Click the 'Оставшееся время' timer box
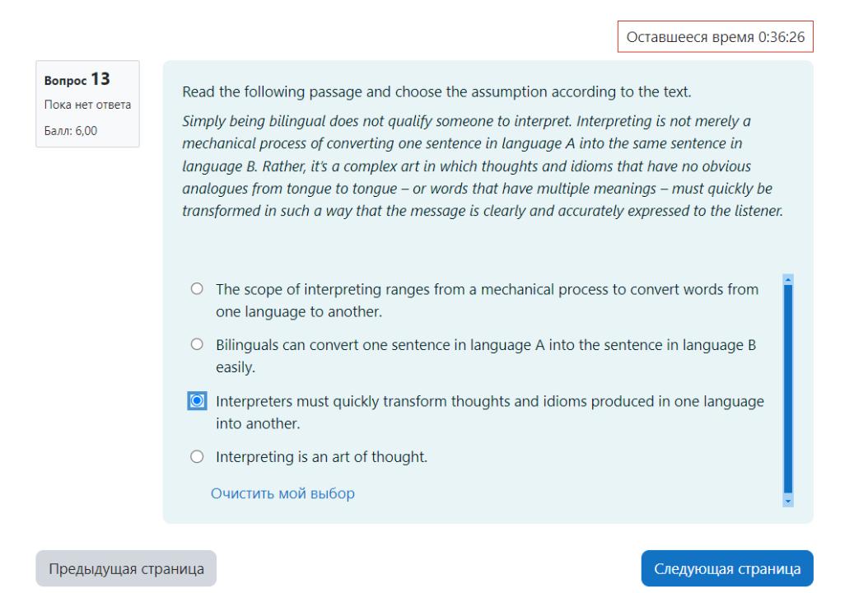The height and width of the screenshot is (593, 868). 715,36
